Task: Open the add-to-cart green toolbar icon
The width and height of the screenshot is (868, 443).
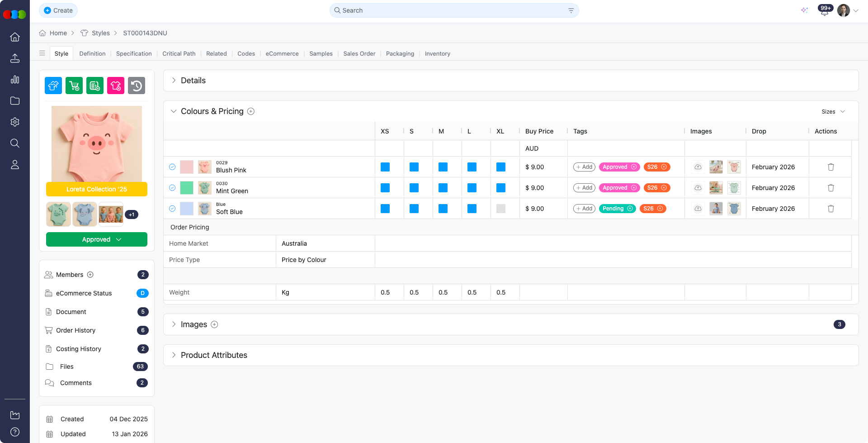Action: point(74,86)
